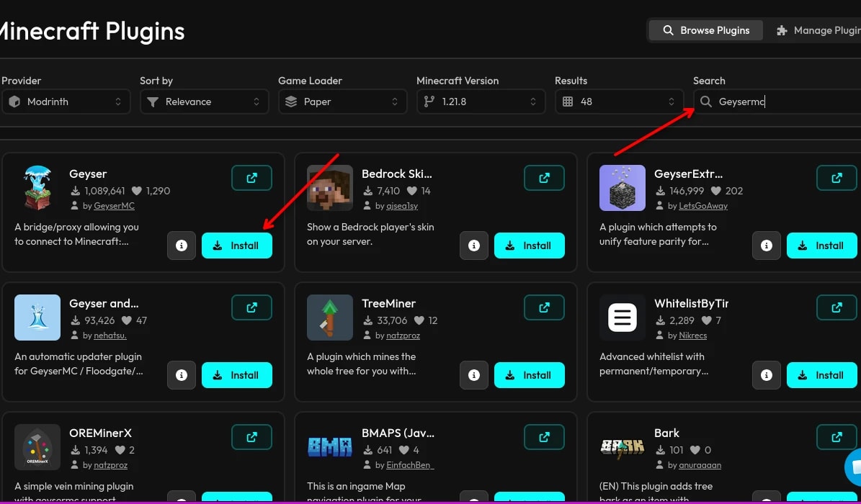Screen dimensions: 861x504
Task: Open Bedrock Skin plugin's external page icon
Action: click(x=544, y=178)
